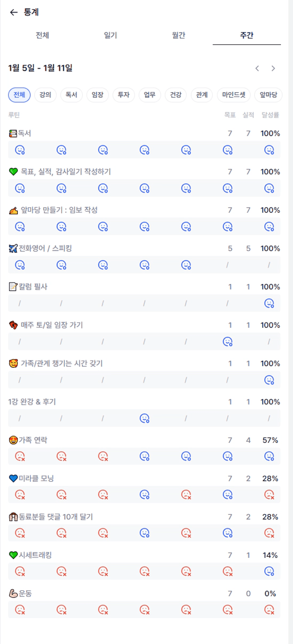Choose the 마인드셋 filter chip

(234, 95)
